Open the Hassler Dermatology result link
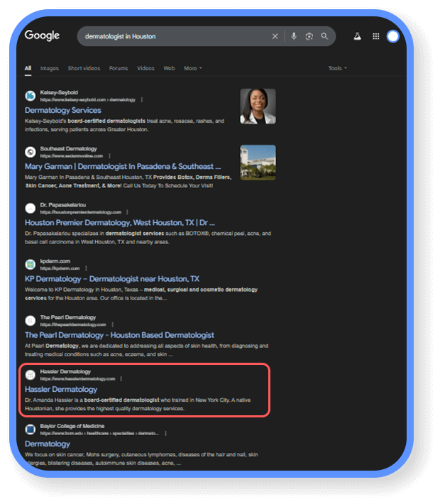Screen dimensions: 440x504 (x=61, y=389)
